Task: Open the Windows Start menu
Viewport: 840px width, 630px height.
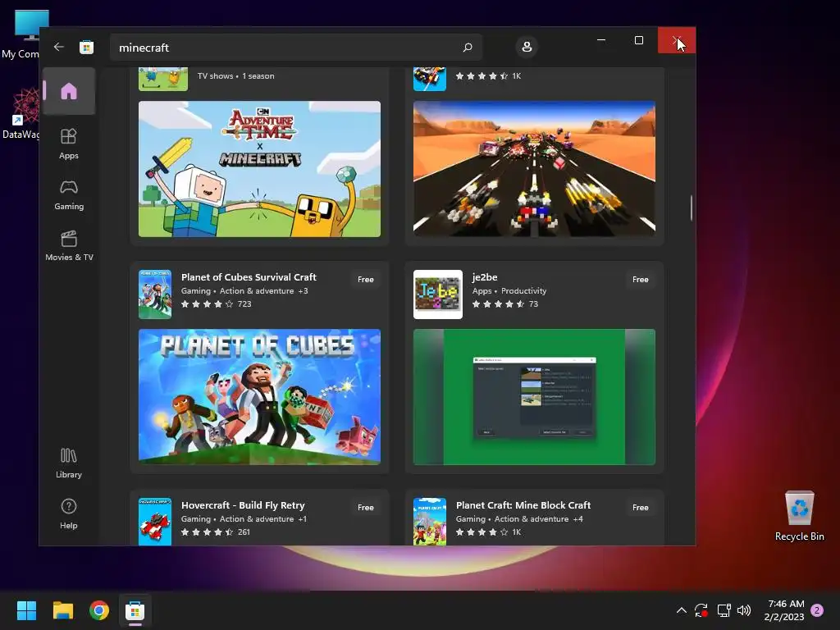Action: 26,610
